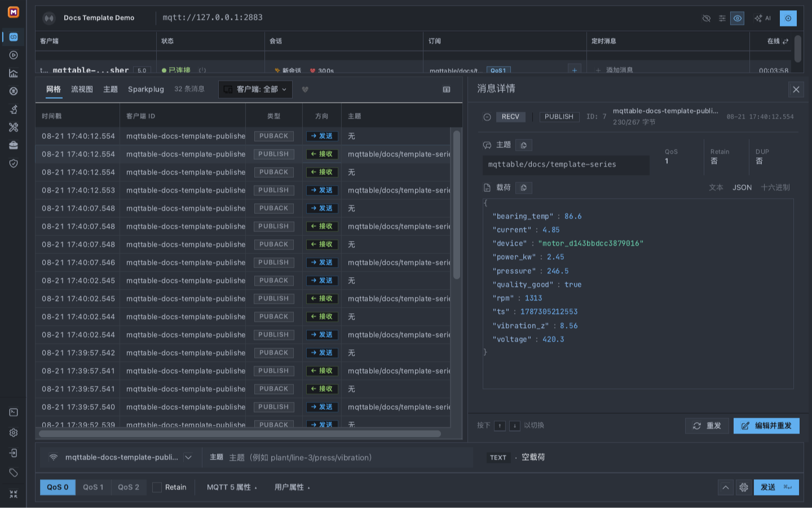Viewport: 812px width, 508px height.
Task: Click the 编辑并重发 button
Action: pos(766,426)
